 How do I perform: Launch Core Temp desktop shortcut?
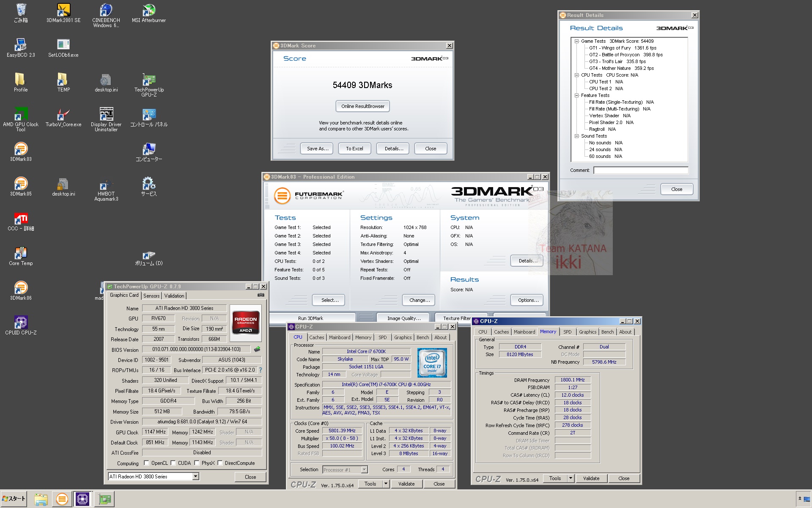point(21,256)
